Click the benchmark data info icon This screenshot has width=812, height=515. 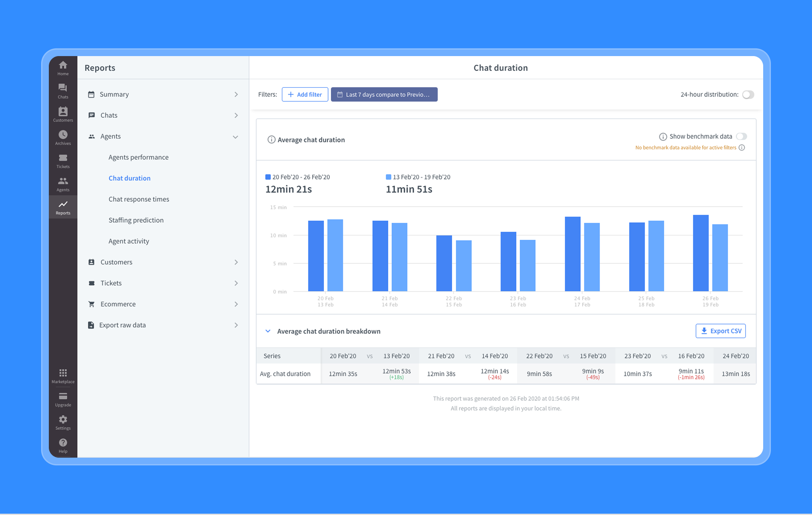tap(663, 137)
